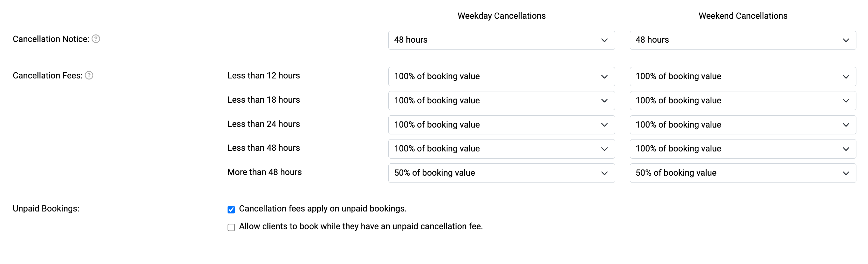Enable allow clients to book with unpaid fee

pos(231,227)
